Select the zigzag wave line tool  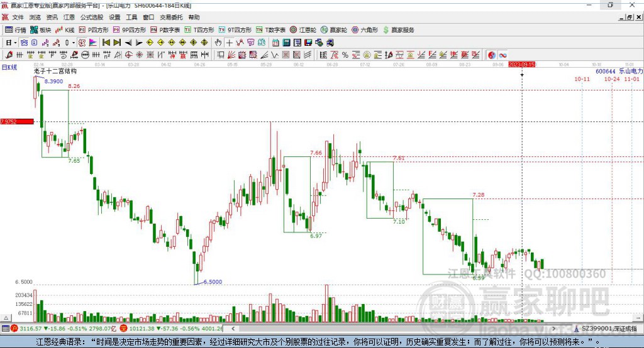[x=275, y=55]
